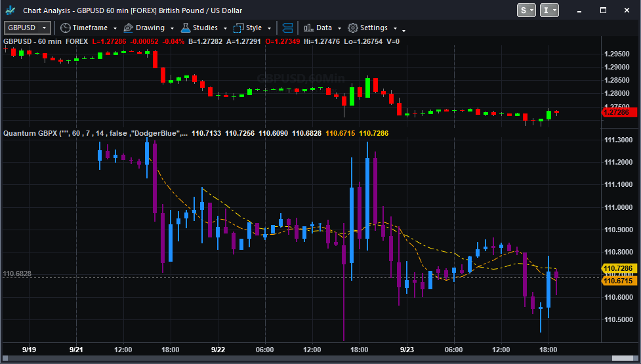
Task: Click the 9/19 date label
Action: (29, 350)
